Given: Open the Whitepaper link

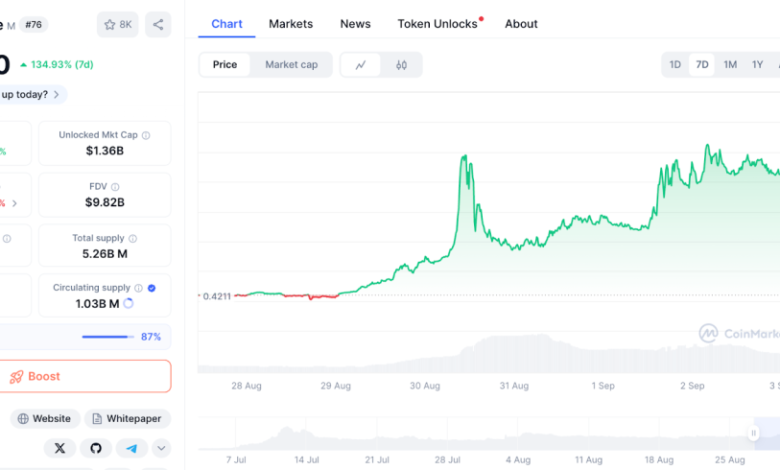Looking at the screenshot, I should (128, 419).
